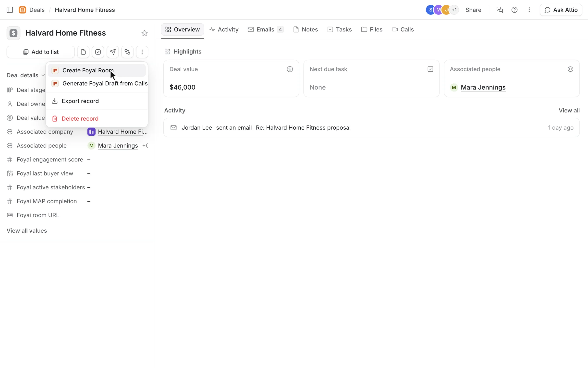This screenshot has width=588, height=368.
Task: Click the Next due task checkbox icon
Action: pyautogui.click(x=430, y=69)
